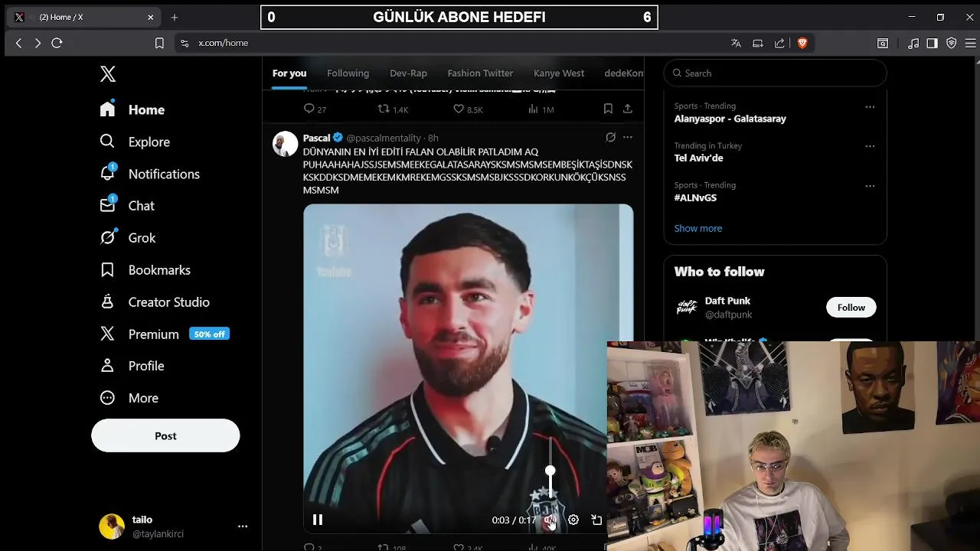Click the Search field on X
This screenshot has width=980, height=551.
[x=775, y=73]
